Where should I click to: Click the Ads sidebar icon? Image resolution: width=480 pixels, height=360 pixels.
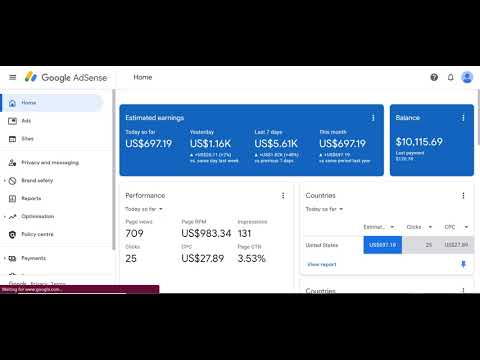[12, 121]
